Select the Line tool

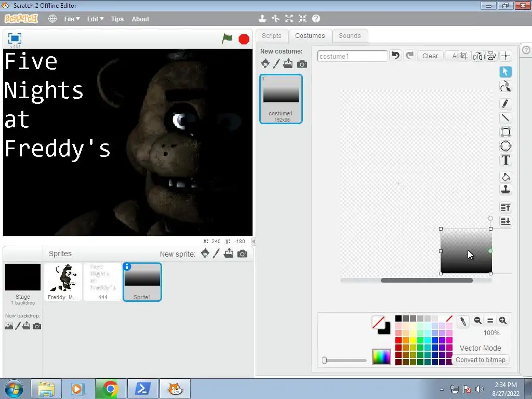(x=506, y=118)
